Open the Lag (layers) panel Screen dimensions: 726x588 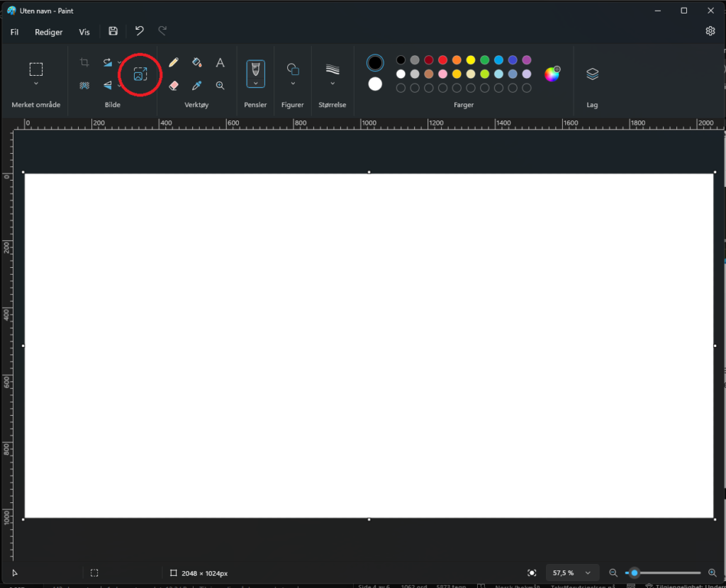pos(592,73)
